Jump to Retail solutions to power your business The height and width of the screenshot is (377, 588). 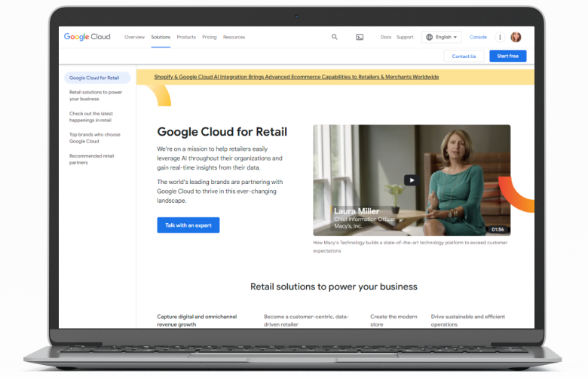coord(96,96)
